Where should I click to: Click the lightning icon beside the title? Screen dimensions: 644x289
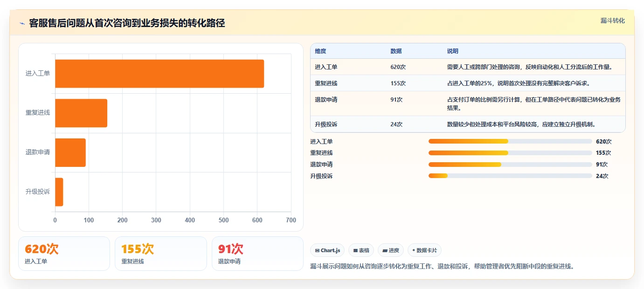(x=22, y=23)
